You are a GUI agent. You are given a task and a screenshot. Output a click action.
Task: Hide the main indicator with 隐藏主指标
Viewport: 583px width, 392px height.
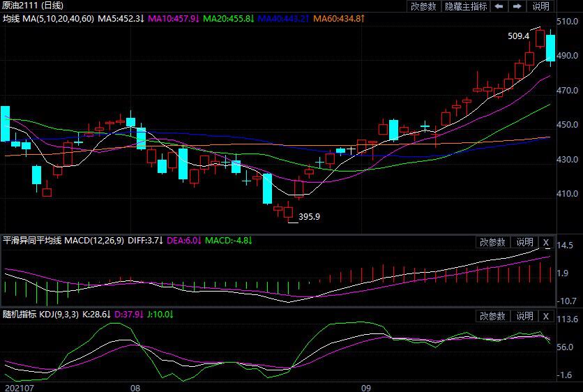(467, 6)
